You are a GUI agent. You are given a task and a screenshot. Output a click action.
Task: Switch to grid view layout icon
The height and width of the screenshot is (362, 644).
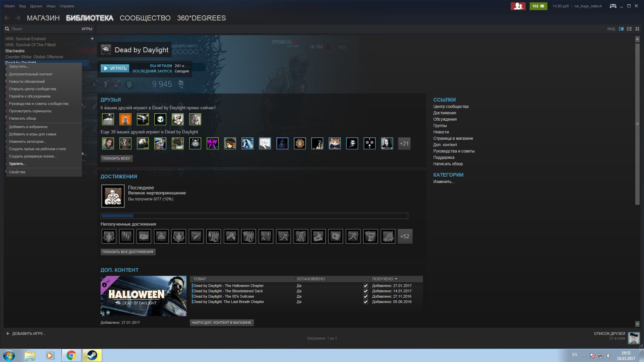point(637,29)
